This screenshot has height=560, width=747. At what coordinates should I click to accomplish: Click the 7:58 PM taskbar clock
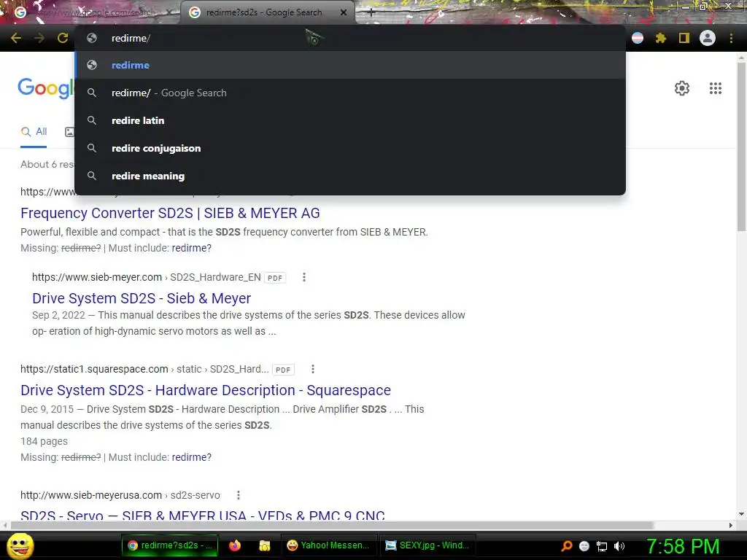[x=682, y=546]
